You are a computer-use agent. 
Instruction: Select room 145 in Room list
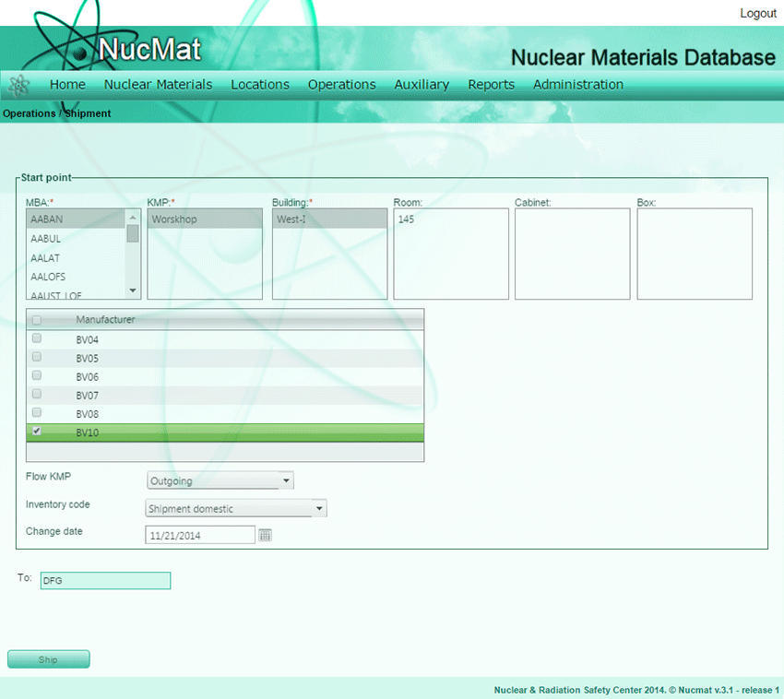(407, 219)
